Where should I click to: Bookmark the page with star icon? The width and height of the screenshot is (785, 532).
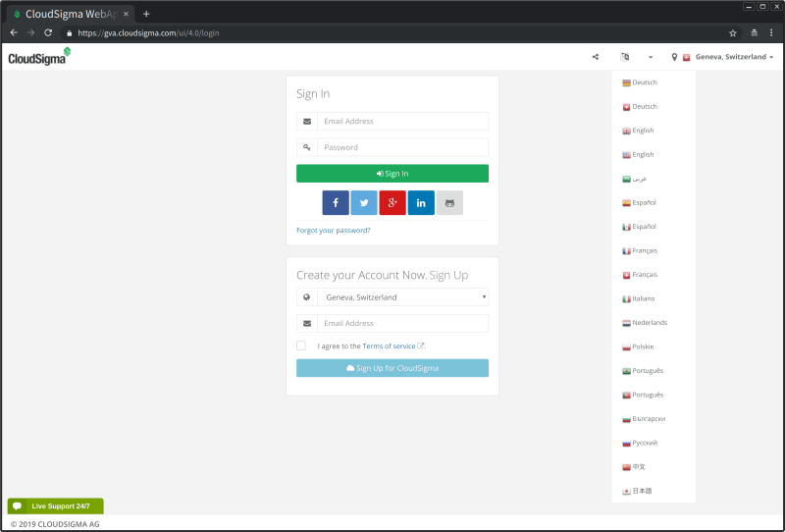(733, 33)
